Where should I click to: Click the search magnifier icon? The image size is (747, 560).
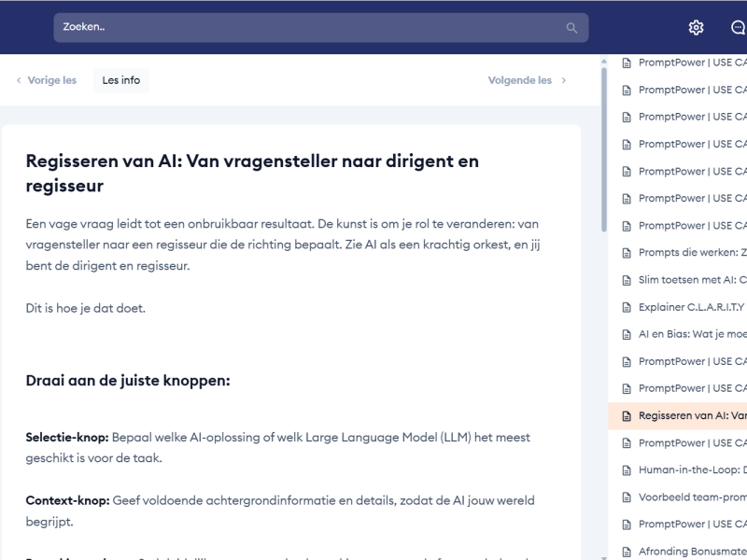pyautogui.click(x=571, y=28)
